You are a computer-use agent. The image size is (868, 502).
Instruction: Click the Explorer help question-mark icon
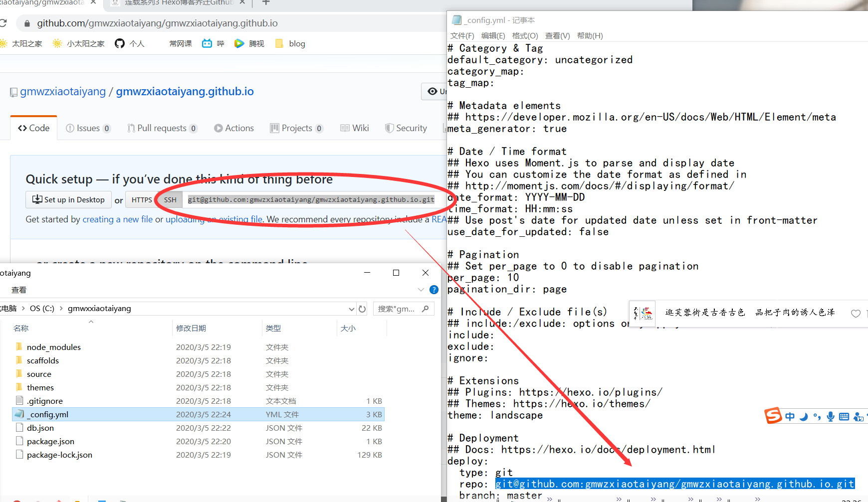[434, 290]
